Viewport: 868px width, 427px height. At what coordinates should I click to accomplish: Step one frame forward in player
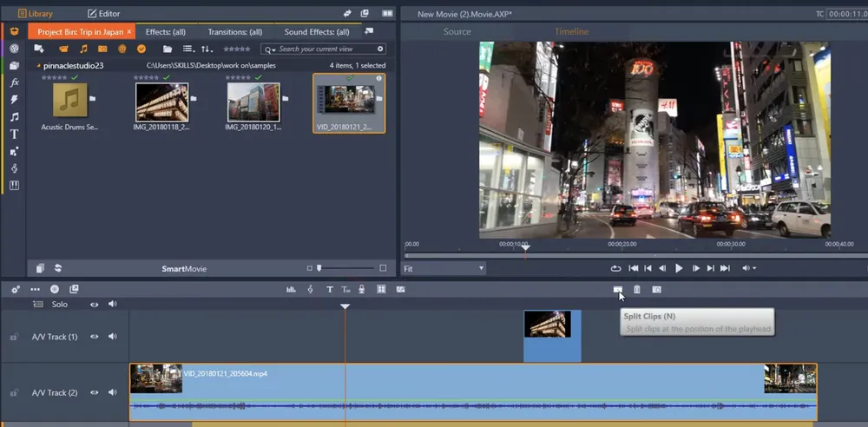(x=696, y=268)
